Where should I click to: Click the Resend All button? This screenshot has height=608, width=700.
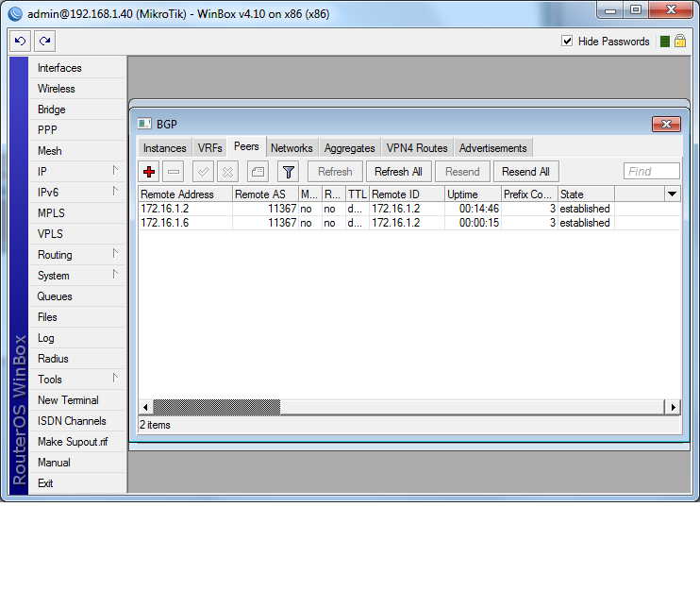[525, 172]
